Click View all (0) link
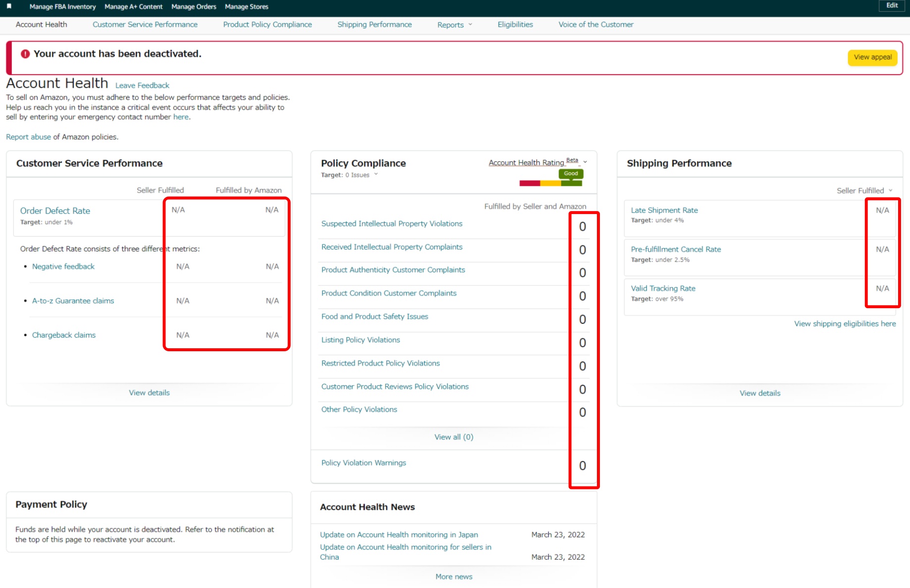The image size is (910, 588). (454, 437)
